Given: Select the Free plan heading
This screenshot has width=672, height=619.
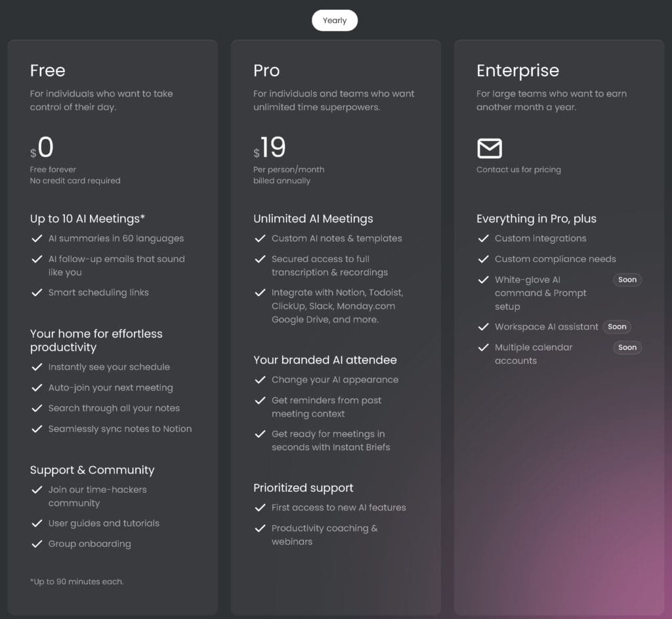Looking at the screenshot, I should point(48,70).
